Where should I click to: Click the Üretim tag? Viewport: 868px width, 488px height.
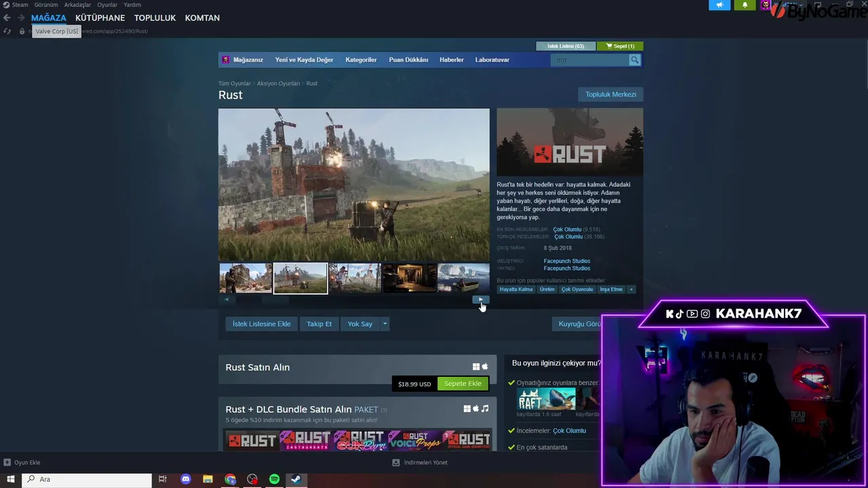pyautogui.click(x=547, y=289)
